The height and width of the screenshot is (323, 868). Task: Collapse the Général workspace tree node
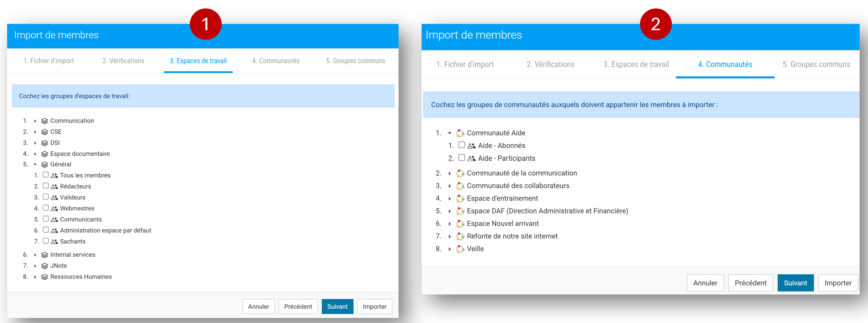click(x=35, y=164)
